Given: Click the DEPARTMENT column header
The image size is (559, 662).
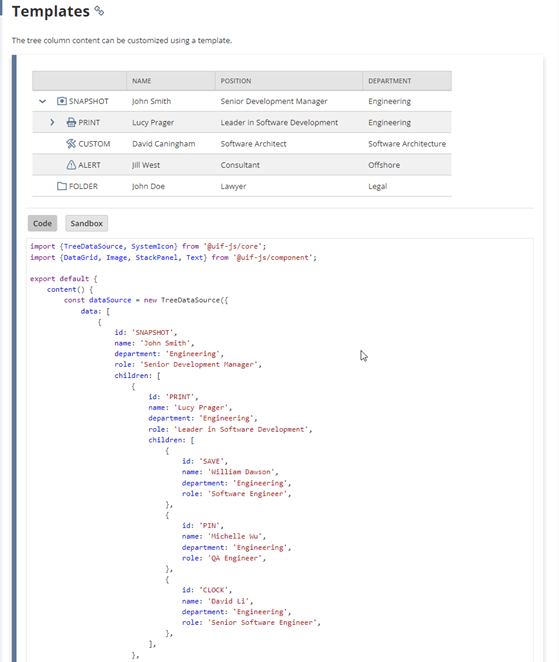Looking at the screenshot, I should [407, 81].
